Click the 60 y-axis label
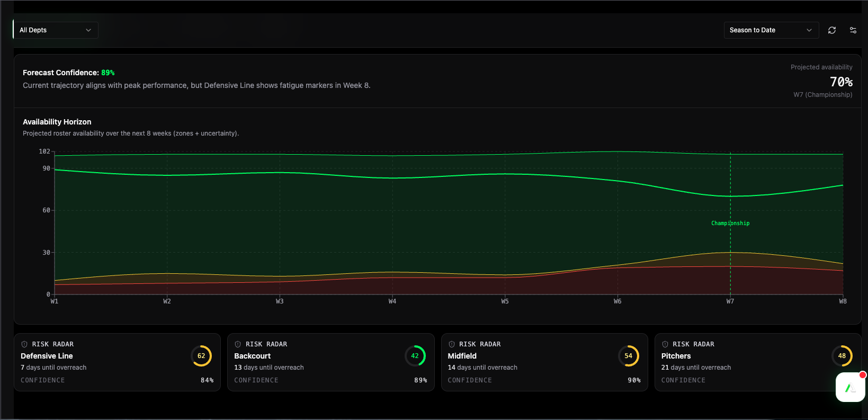The image size is (868, 420). (x=47, y=210)
